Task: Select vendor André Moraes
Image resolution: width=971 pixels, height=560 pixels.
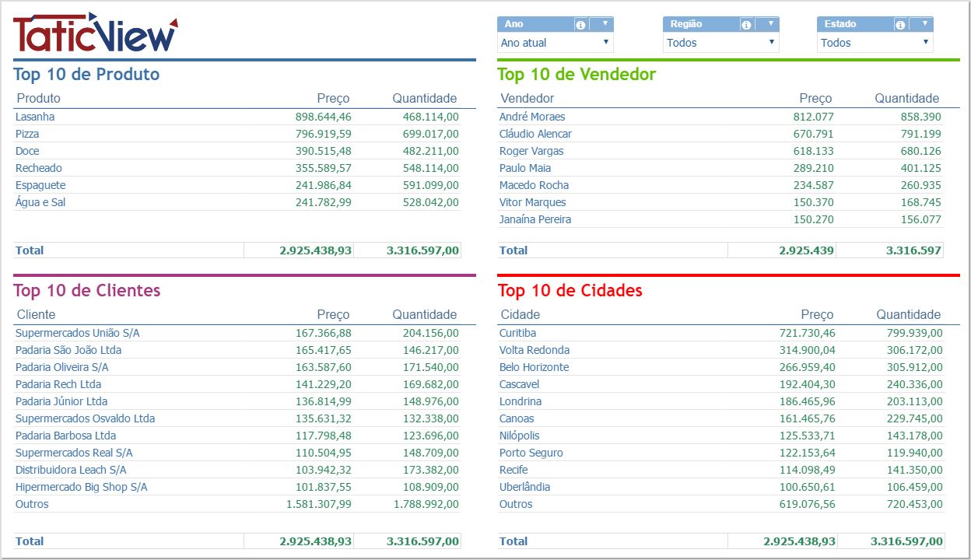Action: pos(532,117)
